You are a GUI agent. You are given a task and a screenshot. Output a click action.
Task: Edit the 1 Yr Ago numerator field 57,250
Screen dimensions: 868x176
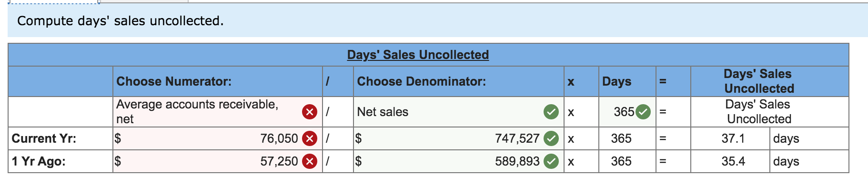217,161
